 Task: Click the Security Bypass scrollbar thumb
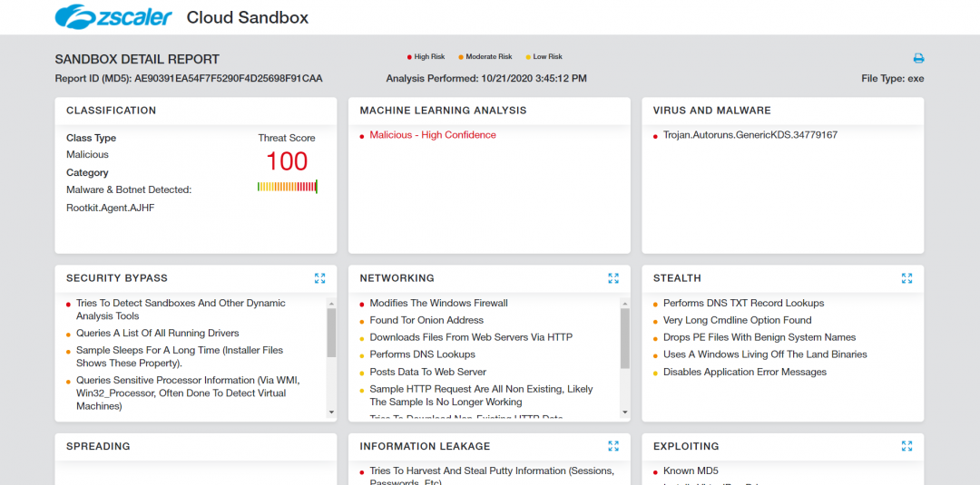pyautogui.click(x=331, y=333)
